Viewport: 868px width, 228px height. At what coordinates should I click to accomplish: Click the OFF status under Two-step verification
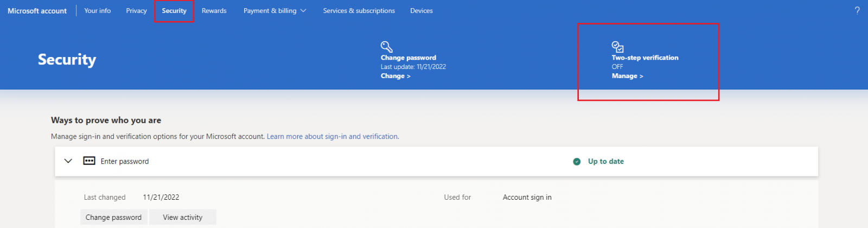pos(617,67)
